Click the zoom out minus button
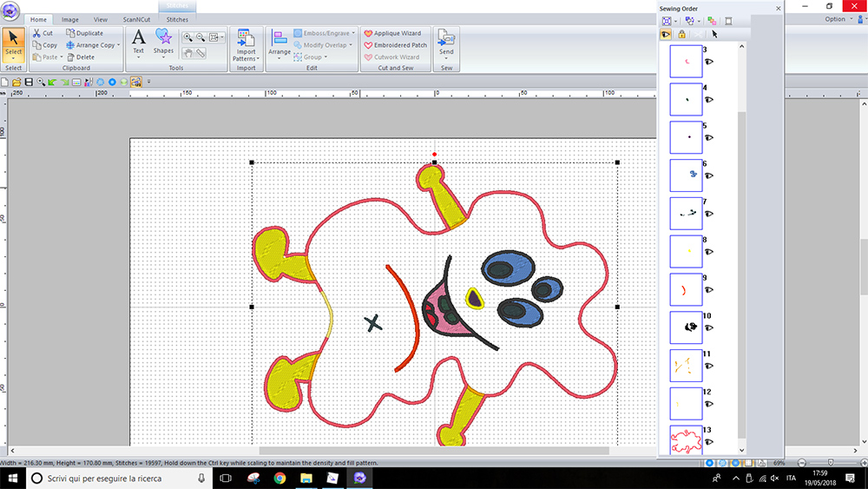The height and width of the screenshot is (489, 868). pyautogui.click(x=801, y=463)
